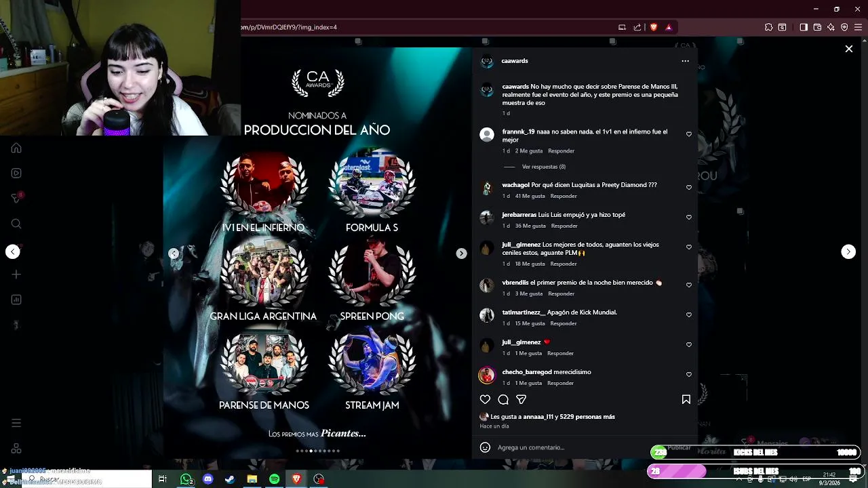Viewport: 868px width, 488px height.
Task: Like tatimartinezz__'s comment
Action: click(x=689, y=314)
